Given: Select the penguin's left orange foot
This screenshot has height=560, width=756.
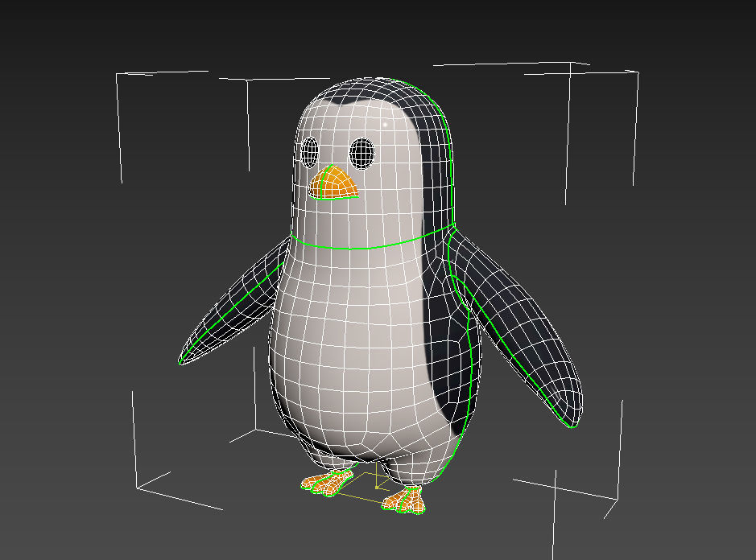Looking at the screenshot, I should [x=328, y=483].
